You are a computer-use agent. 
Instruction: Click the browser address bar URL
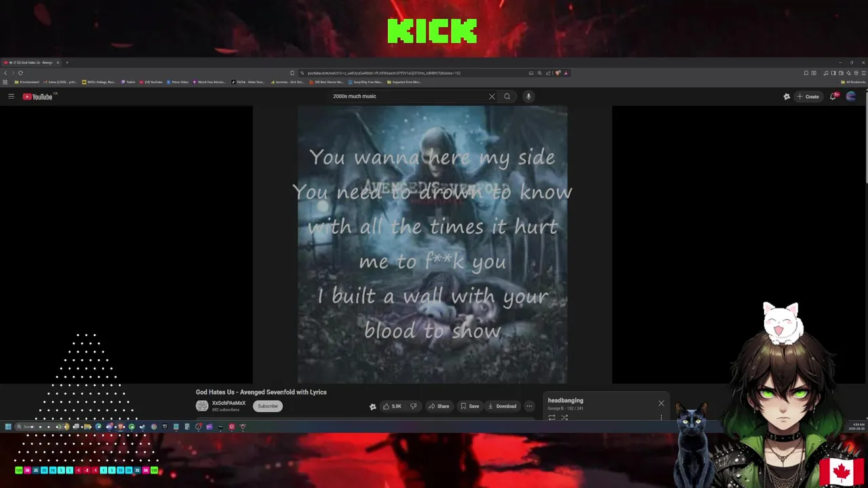coord(383,73)
